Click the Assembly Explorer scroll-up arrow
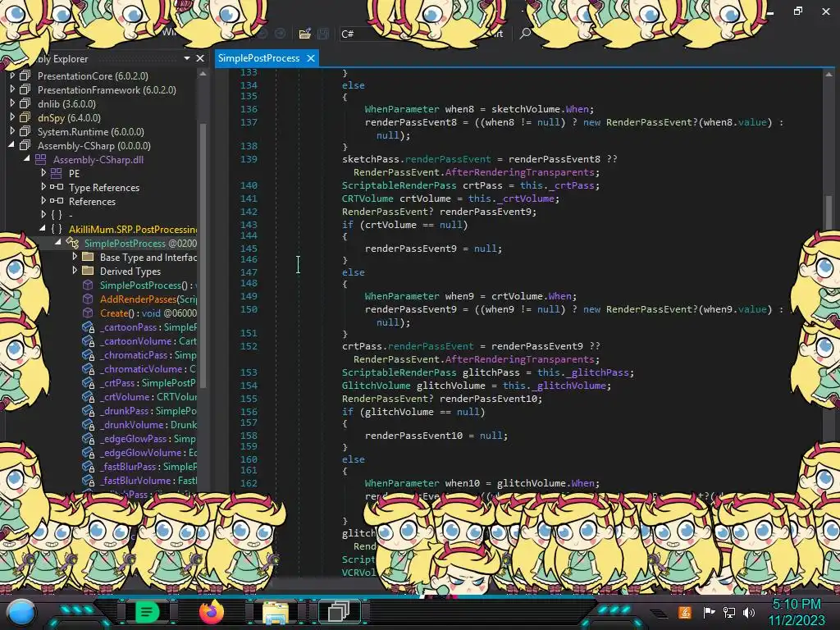Screen dimensions: 840x630 tap(203, 74)
